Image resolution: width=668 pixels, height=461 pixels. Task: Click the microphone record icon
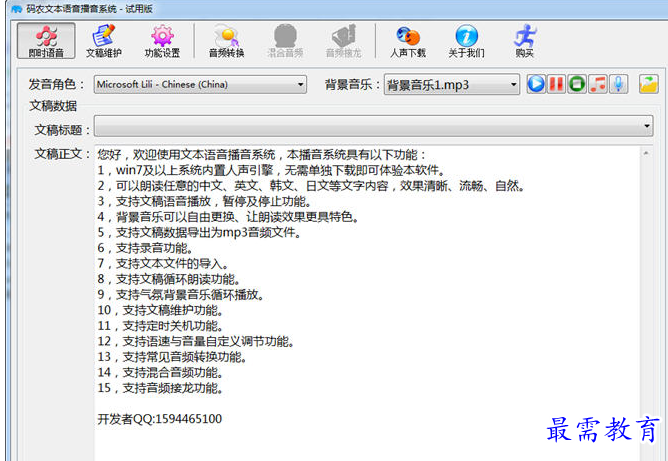click(619, 84)
